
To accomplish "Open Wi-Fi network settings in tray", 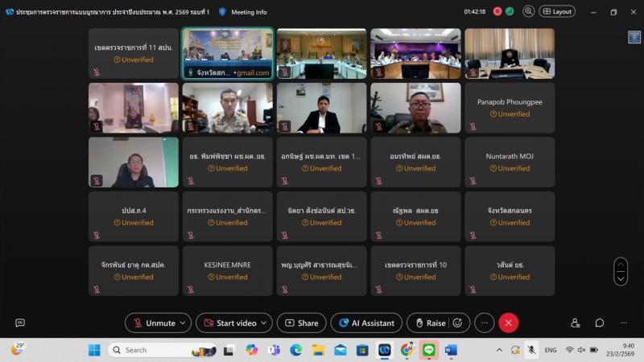I will pos(569,350).
